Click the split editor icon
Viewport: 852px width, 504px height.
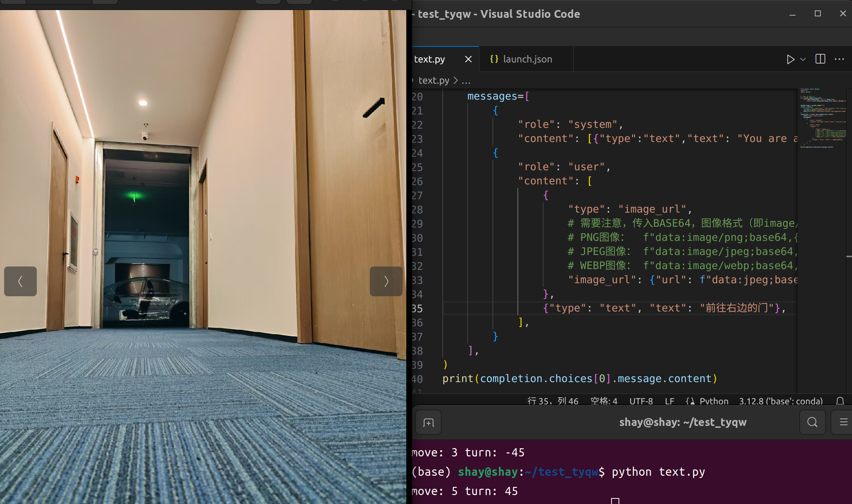[820, 59]
